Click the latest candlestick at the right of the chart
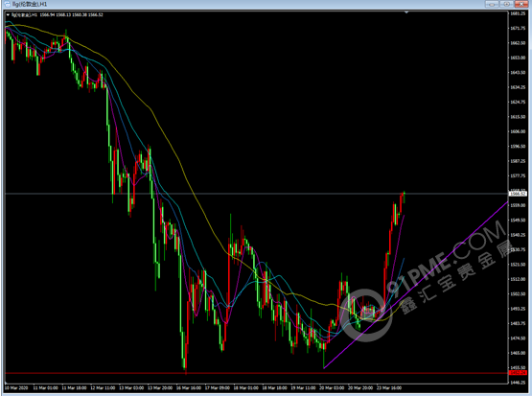 click(404, 198)
